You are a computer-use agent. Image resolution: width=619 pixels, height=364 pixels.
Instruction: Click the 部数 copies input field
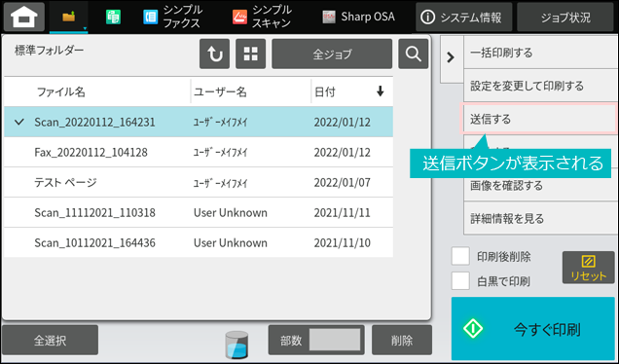[x=335, y=340]
